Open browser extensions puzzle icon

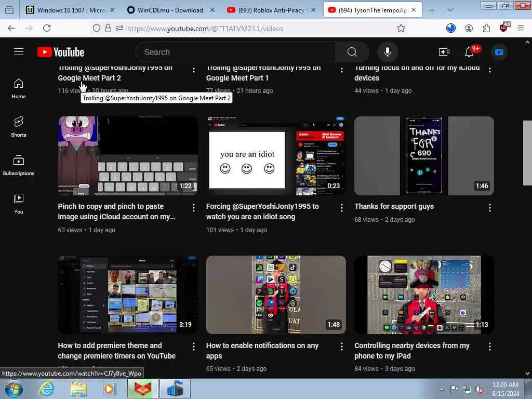pos(486,29)
